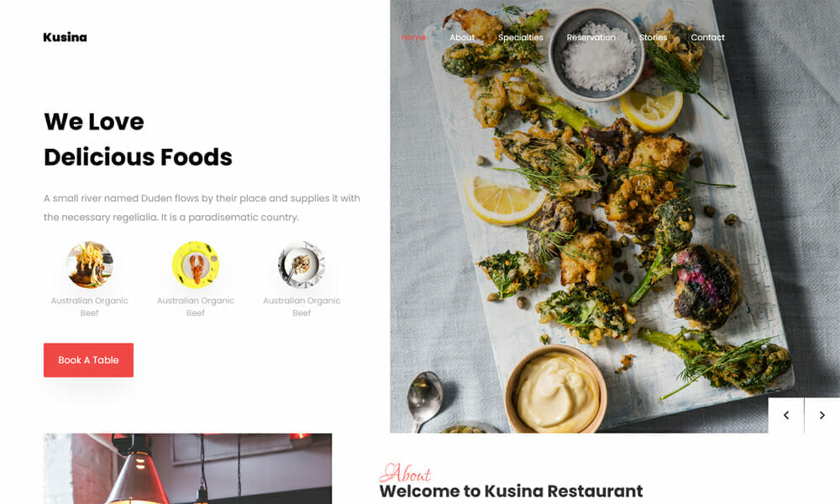Click the Welcome to Kusina Restaurant heading

pos(511,491)
